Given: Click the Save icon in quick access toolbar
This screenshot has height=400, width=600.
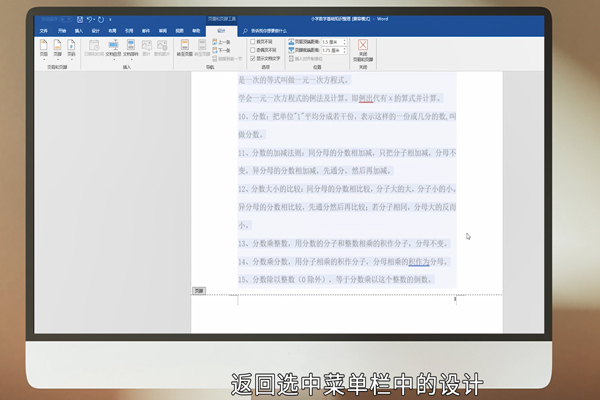Looking at the screenshot, I should tap(80, 19).
